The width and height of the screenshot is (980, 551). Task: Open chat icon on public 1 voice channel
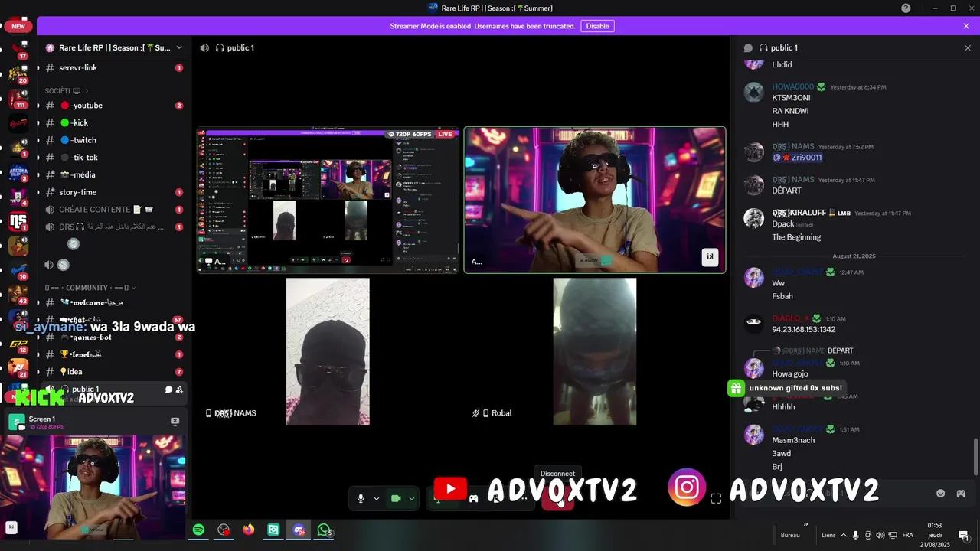tap(168, 390)
